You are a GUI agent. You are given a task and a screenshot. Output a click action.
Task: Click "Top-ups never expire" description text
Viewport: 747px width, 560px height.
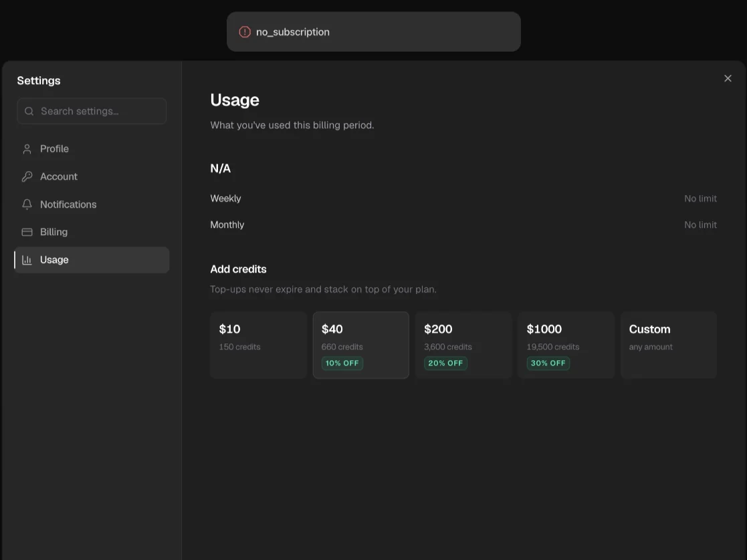click(323, 289)
